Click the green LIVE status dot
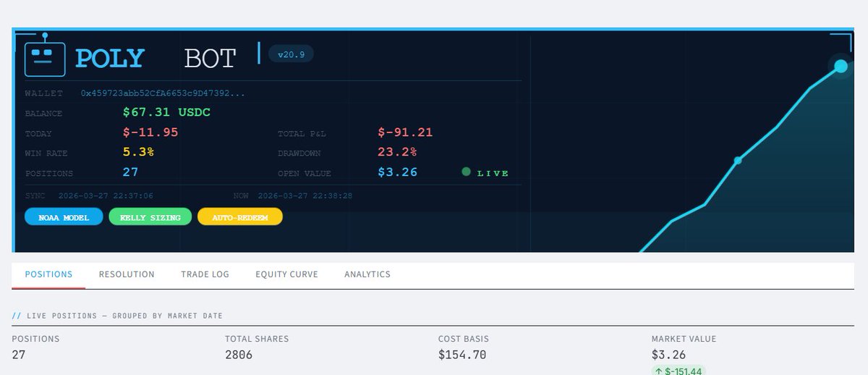The image size is (868, 375). pyautogui.click(x=466, y=172)
